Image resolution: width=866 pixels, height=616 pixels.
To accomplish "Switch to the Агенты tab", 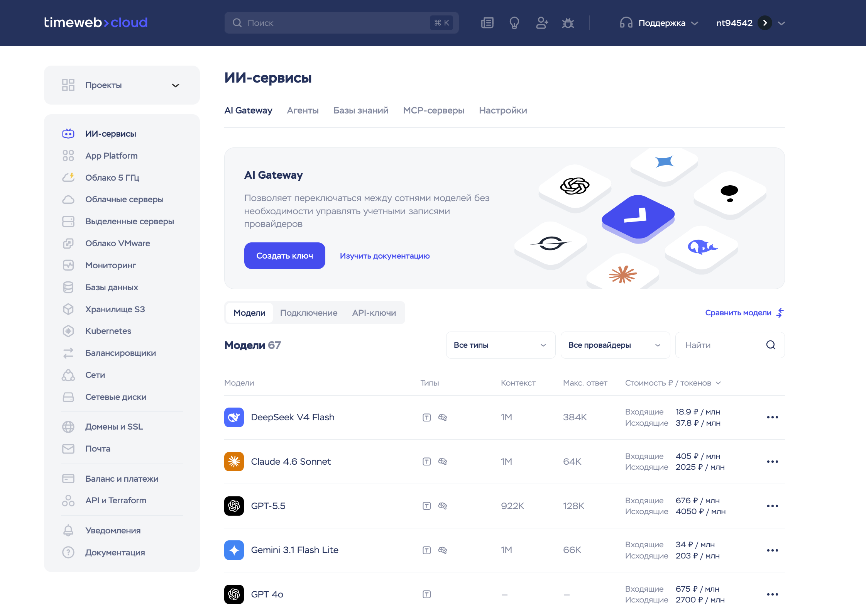I will coord(303,110).
